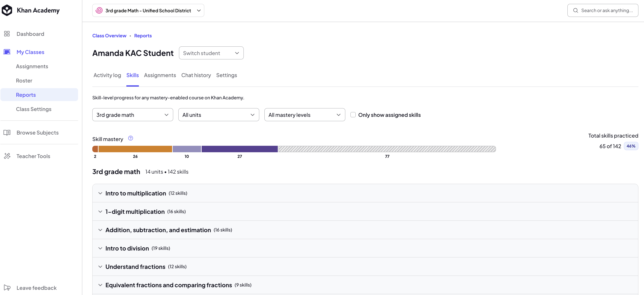Screen dimensions: 644x295
Task: Click the pink spiral class icon
Action: tap(99, 10)
